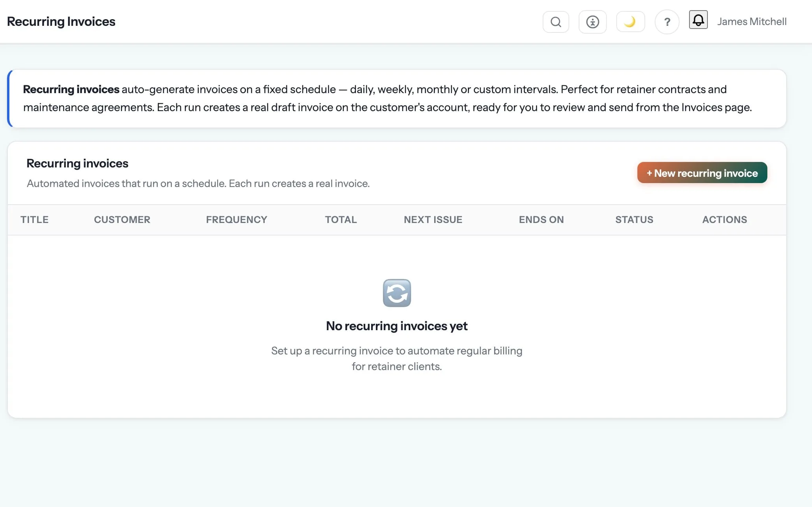Viewport: 812px width, 507px height.
Task: Click the bold 'Recurring invoices' info banner text
Action: point(71,89)
